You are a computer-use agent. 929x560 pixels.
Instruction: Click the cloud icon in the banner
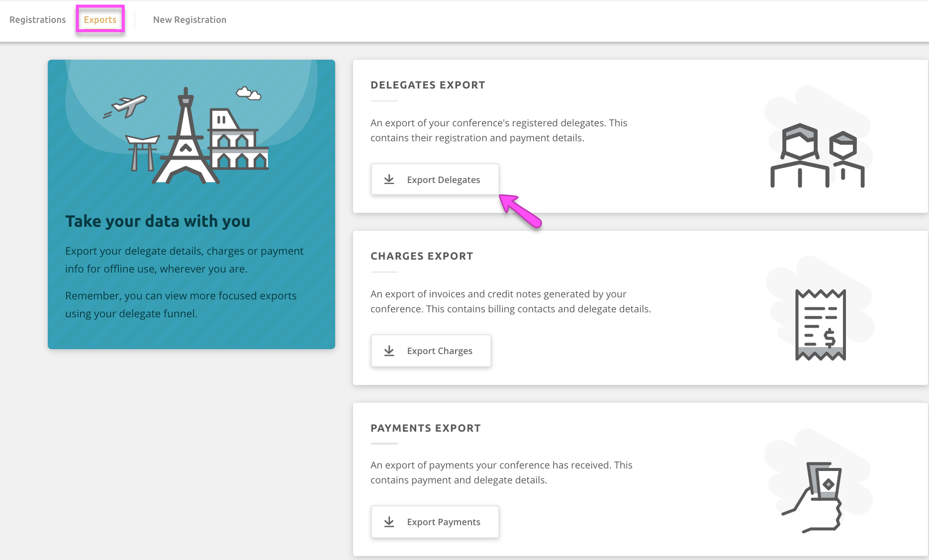248,93
